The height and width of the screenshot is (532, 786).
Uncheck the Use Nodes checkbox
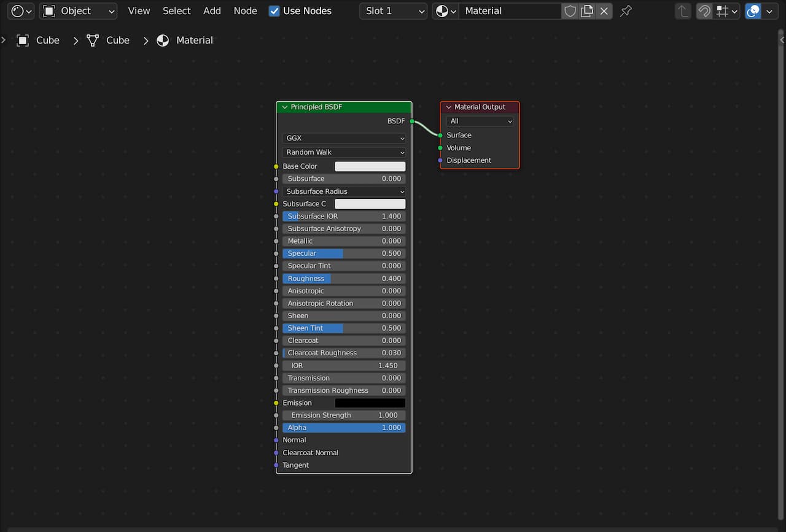click(274, 11)
